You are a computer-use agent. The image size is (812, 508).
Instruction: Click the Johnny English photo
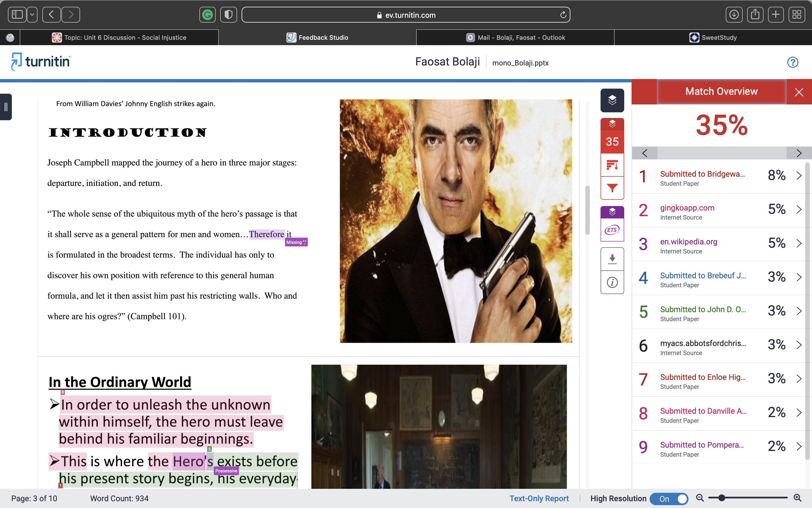click(456, 221)
